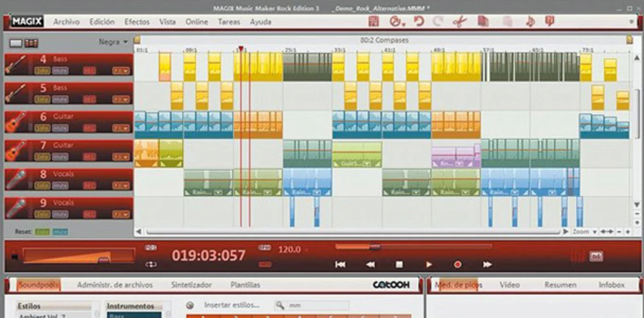
Task: Arm REC on track 9 Vocals
Action: (x=89, y=214)
